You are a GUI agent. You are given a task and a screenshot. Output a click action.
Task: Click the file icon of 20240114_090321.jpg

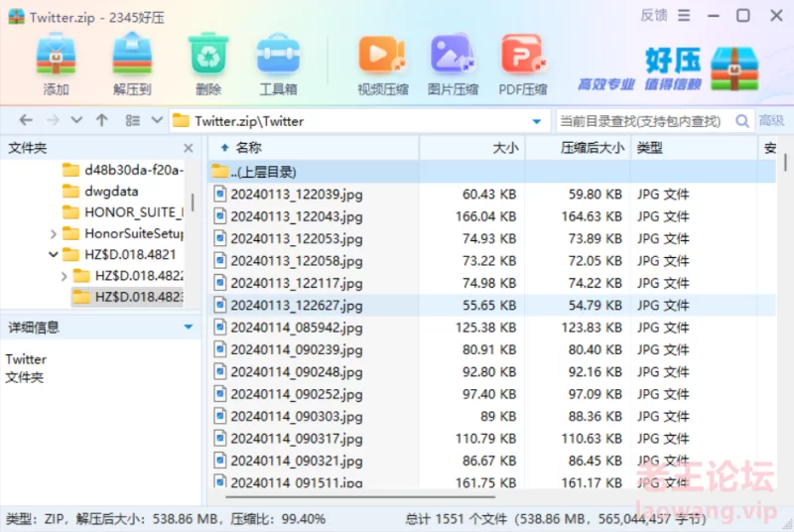pyautogui.click(x=219, y=461)
